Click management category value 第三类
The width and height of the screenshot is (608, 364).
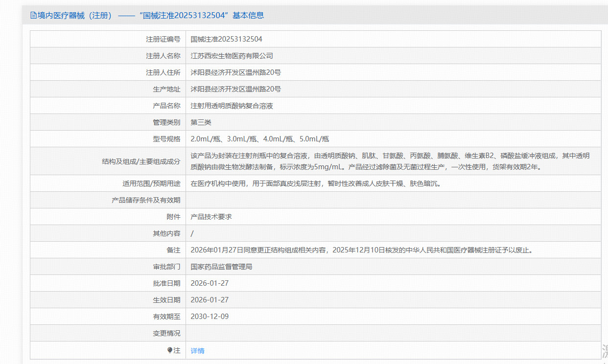click(201, 122)
